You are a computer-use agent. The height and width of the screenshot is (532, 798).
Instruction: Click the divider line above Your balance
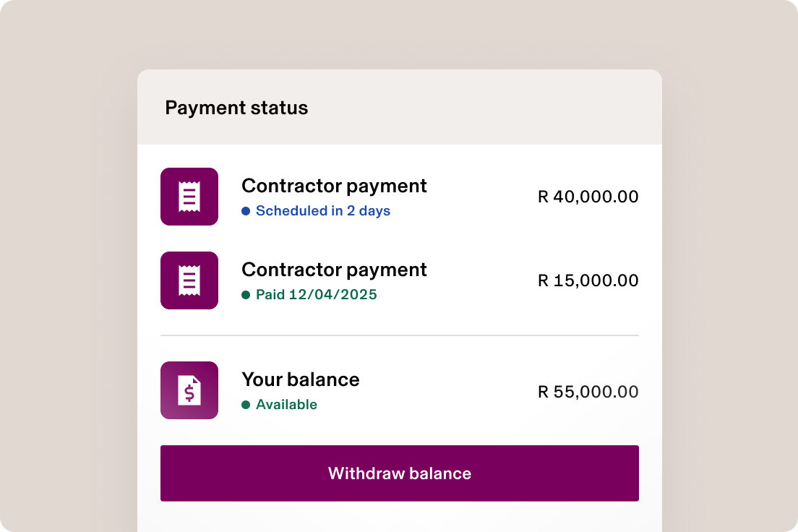click(399, 335)
